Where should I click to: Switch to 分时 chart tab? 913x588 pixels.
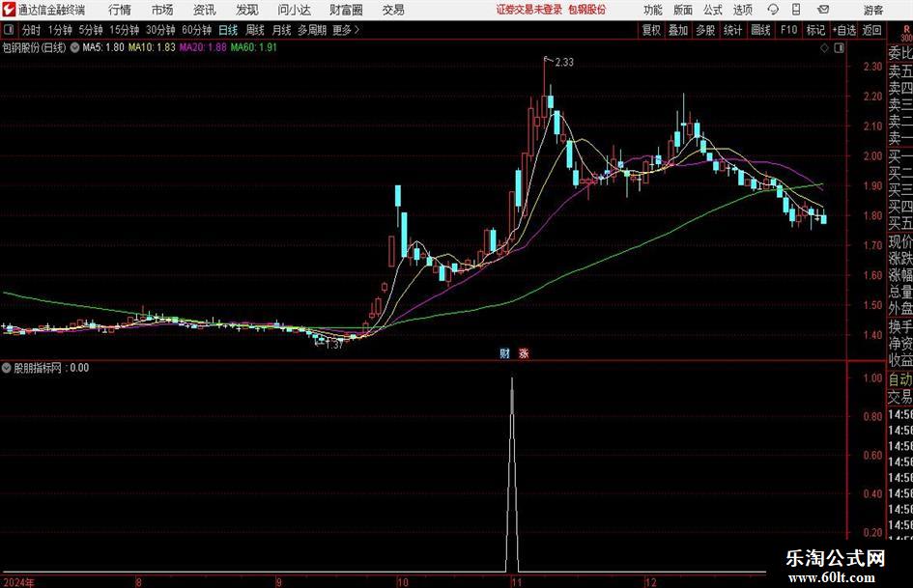point(32,30)
